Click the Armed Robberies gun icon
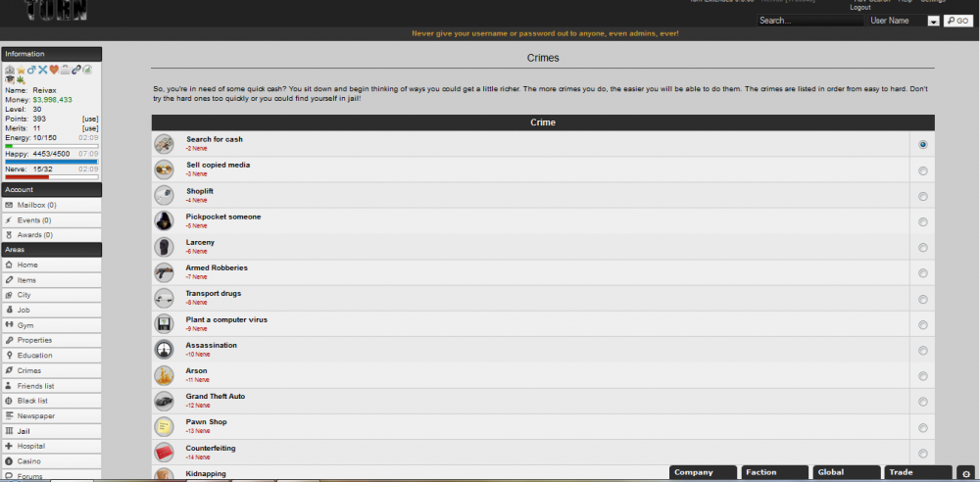The image size is (980, 482). click(x=164, y=272)
